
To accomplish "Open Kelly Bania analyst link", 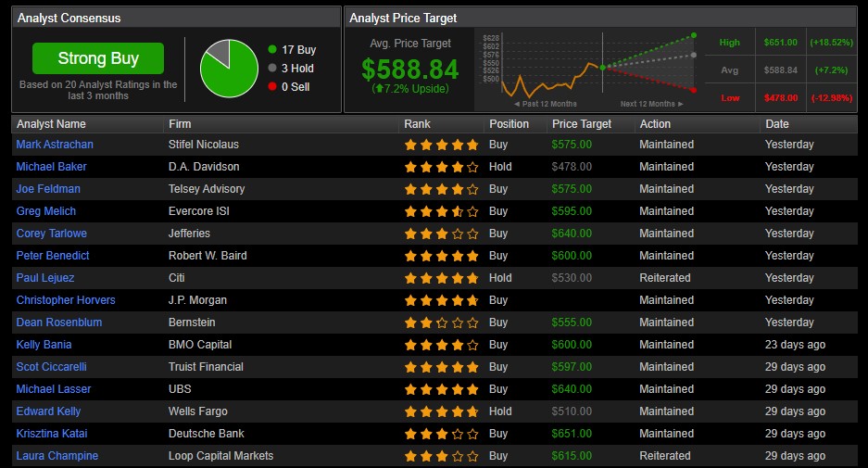I will pos(44,345).
